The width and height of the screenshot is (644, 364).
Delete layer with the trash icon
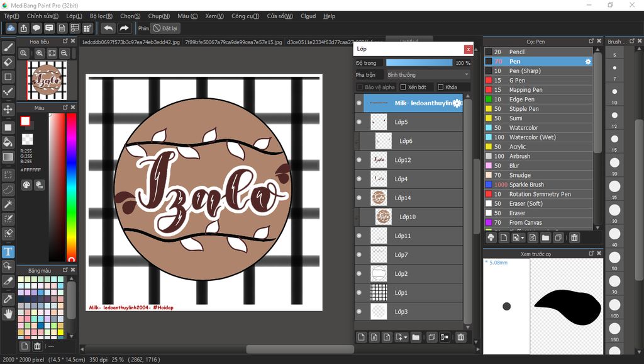[x=460, y=337]
